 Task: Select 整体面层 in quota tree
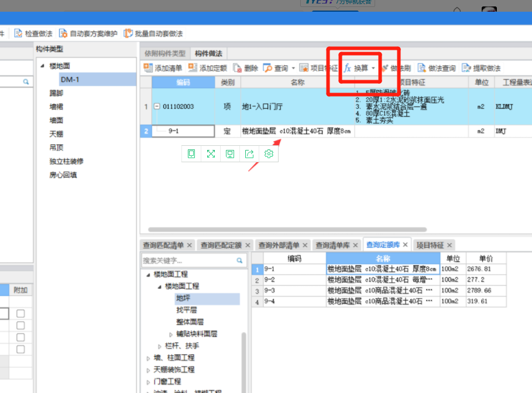click(190, 322)
